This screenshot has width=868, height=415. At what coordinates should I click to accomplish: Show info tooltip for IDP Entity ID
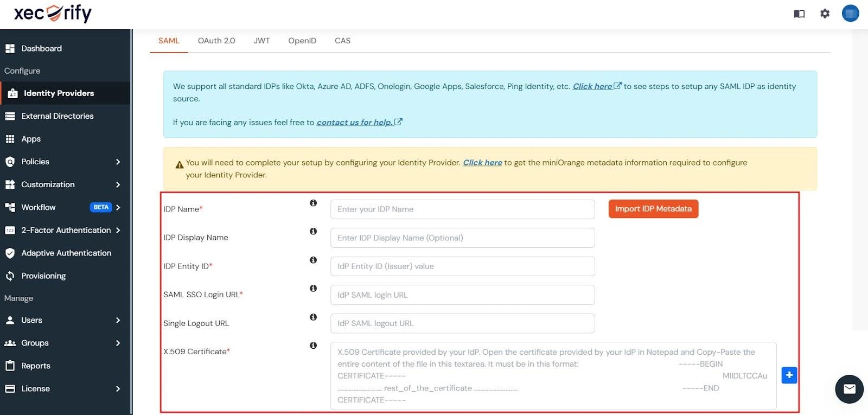coord(313,260)
